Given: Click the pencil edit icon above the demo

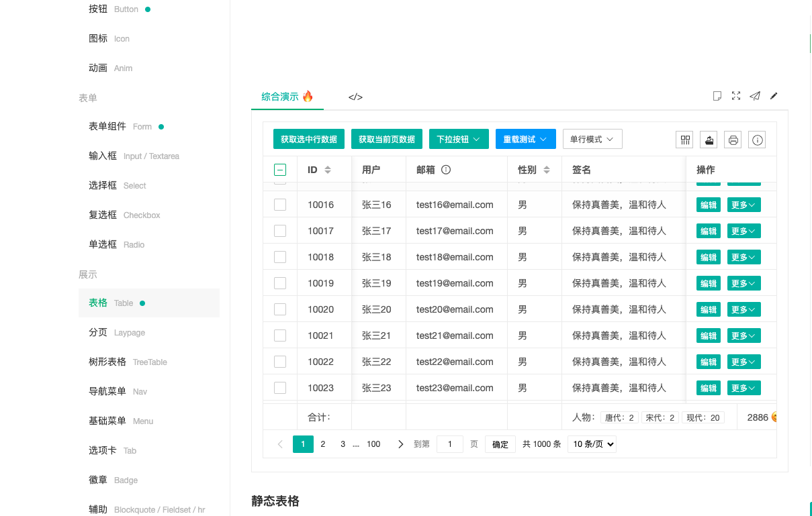Looking at the screenshot, I should tap(774, 96).
